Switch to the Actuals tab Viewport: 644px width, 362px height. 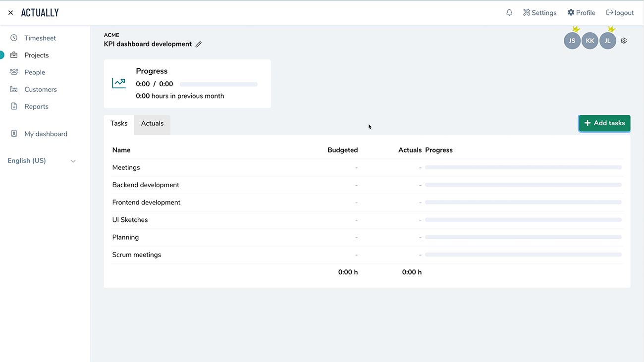(x=152, y=123)
